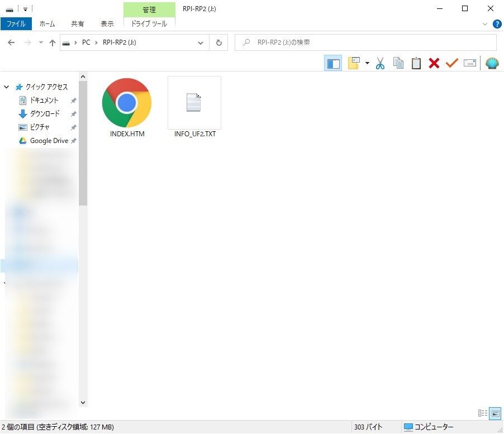The width and height of the screenshot is (504, 434).
Task: Click the navigation pane scrollbar thumb
Action: [83, 144]
